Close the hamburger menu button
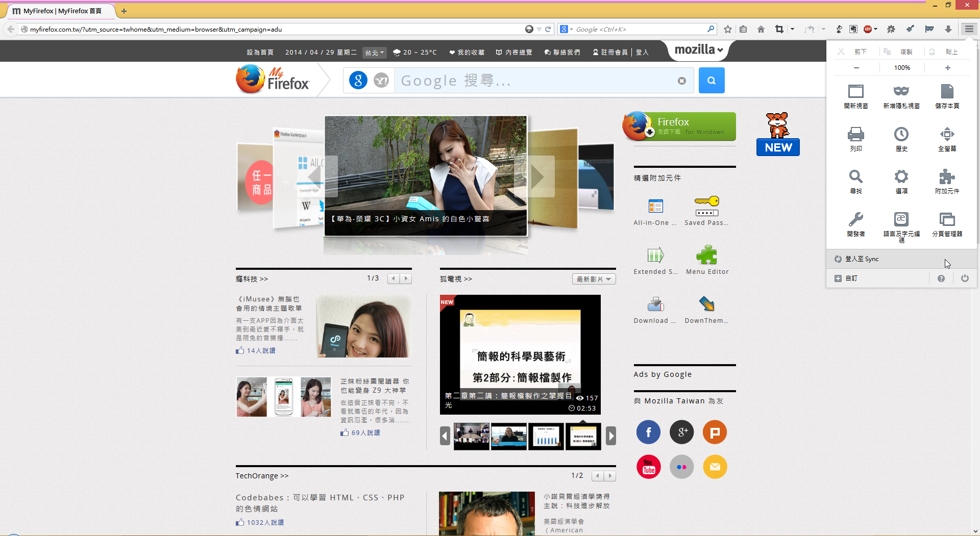The height and width of the screenshot is (536, 980). coord(969,29)
